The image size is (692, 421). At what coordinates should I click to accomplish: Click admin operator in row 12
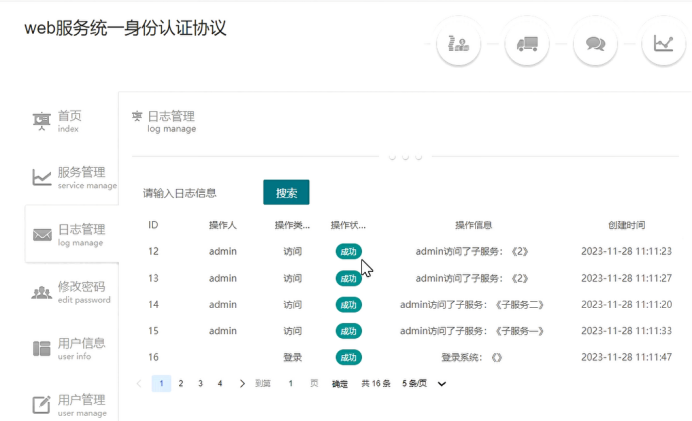(x=223, y=252)
